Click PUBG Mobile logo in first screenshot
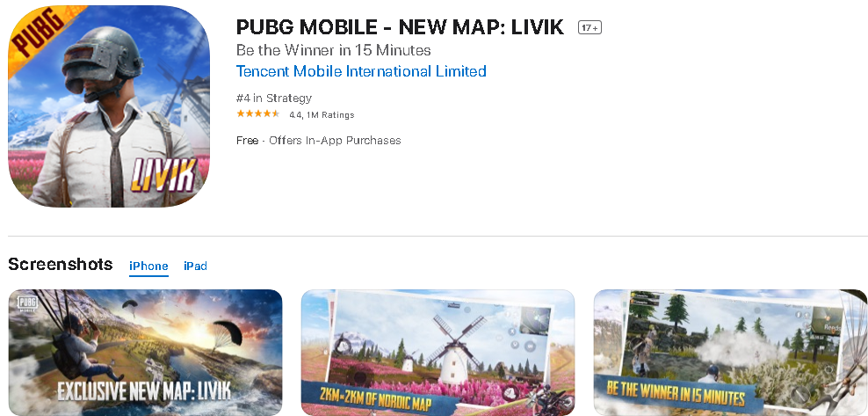Image resolution: width=868 pixels, height=416 pixels. tap(28, 306)
